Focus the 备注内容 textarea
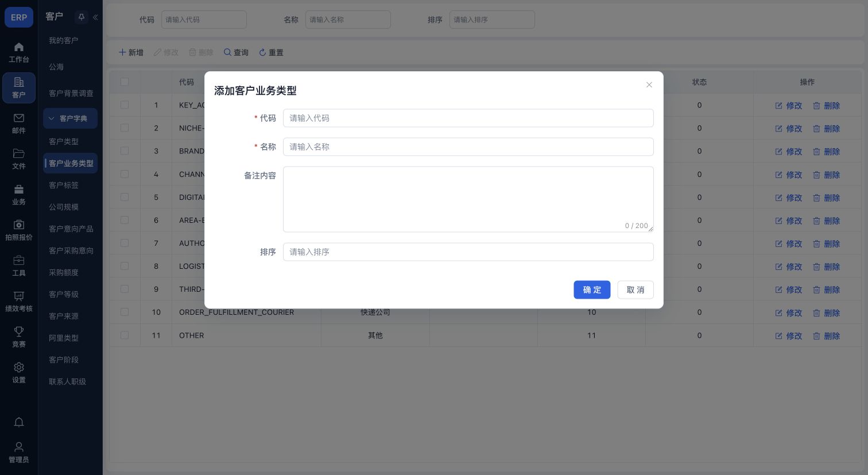 point(468,199)
